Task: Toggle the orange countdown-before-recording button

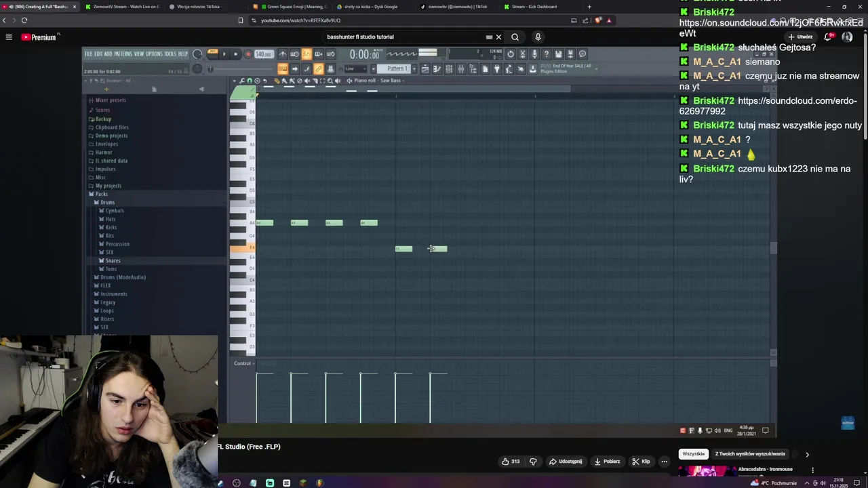Action: pos(307,54)
